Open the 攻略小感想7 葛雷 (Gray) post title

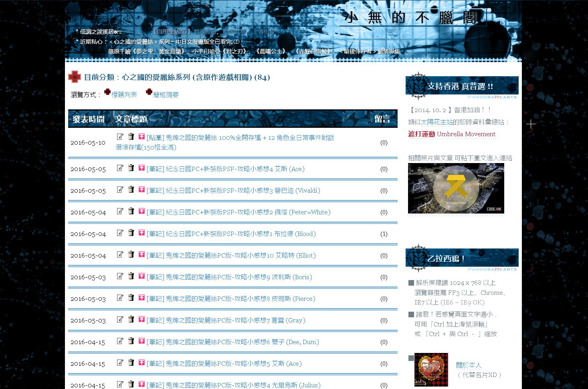pyautogui.click(x=226, y=320)
